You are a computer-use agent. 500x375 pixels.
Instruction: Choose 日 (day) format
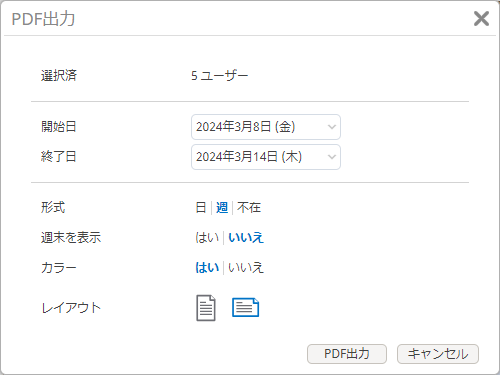click(201, 208)
